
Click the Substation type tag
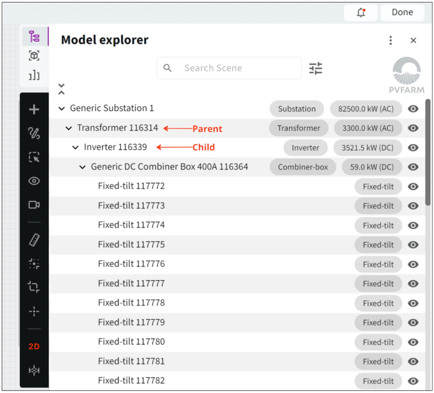point(297,109)
